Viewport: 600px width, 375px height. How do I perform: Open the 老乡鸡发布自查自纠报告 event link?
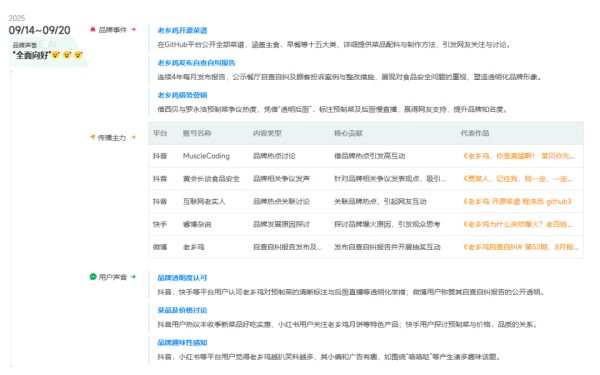(x=196, y=63)
